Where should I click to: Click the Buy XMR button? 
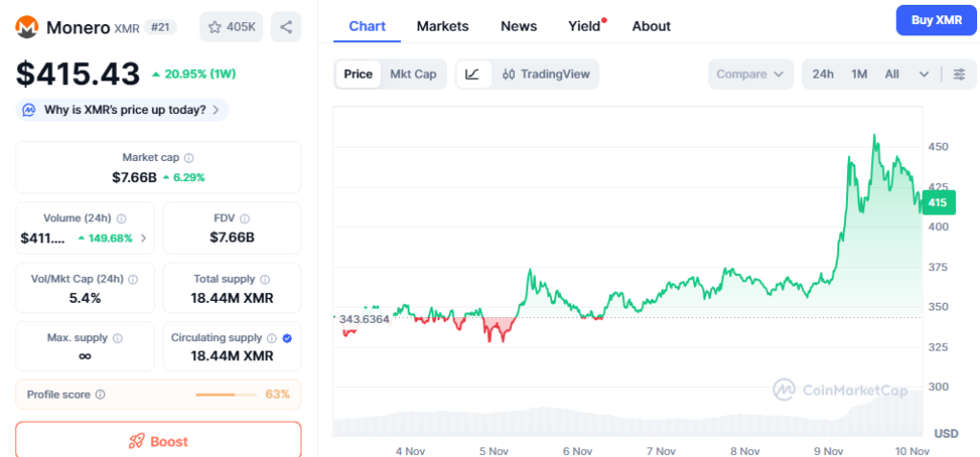[936, 20]
